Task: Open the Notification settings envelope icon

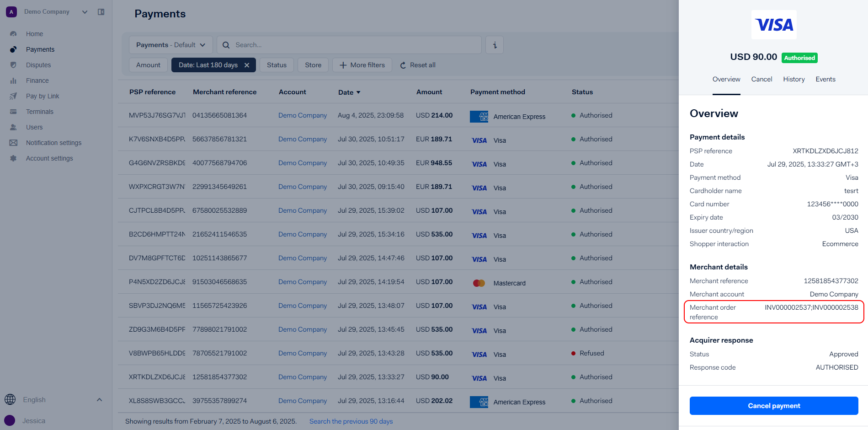Action: (13, 143)
